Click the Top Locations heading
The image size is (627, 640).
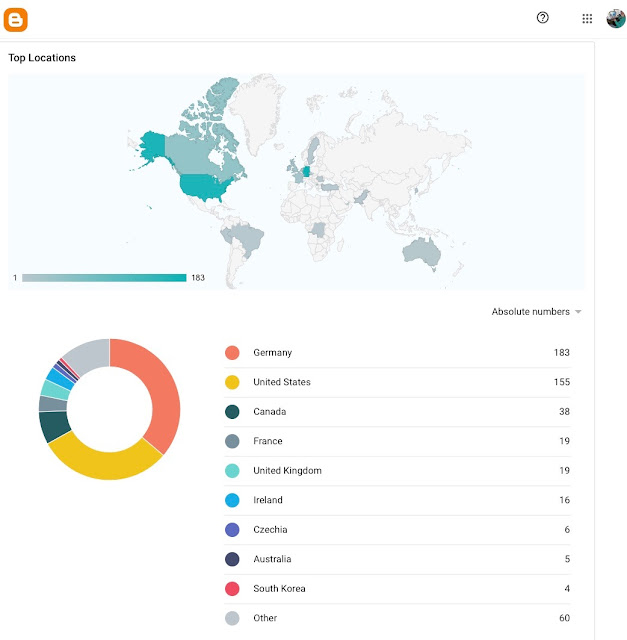tap(42, 58)
